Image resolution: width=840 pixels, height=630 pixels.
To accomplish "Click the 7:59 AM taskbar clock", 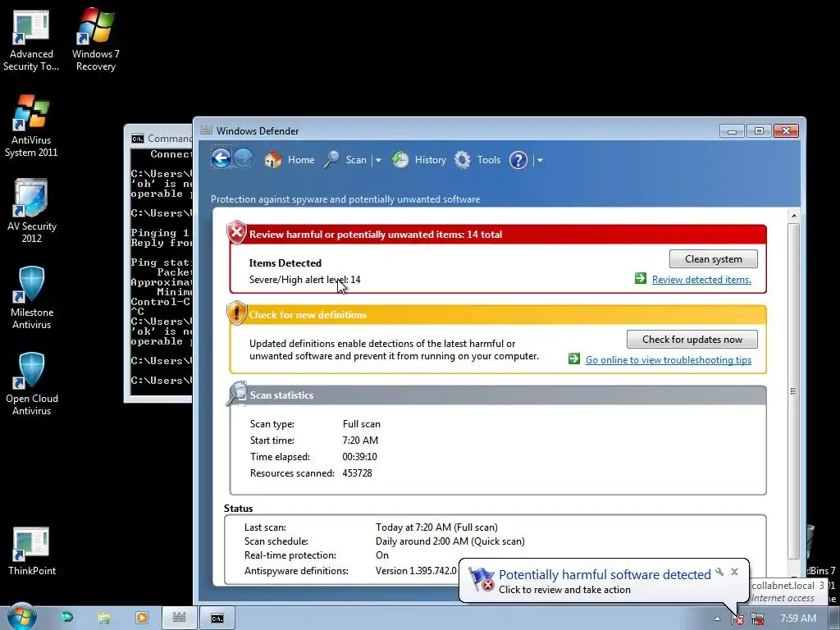I will click(797, 619).
